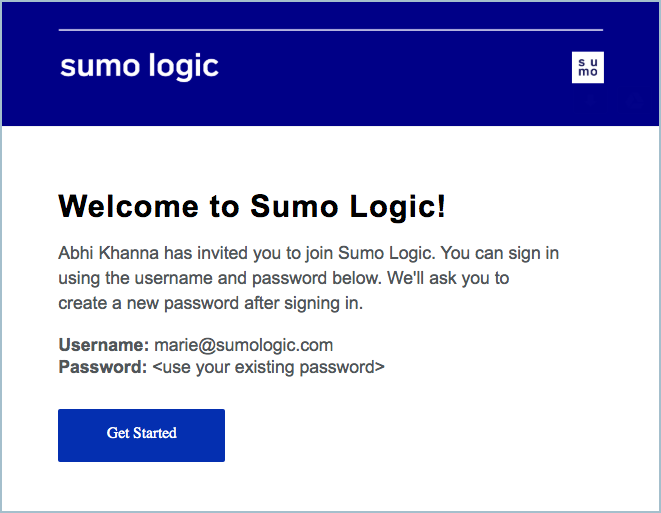Image resolution: width=661 pixels, height=513 pixels.
Task: Click the sumo logic wordmark in header
Action: pos(139,67)
